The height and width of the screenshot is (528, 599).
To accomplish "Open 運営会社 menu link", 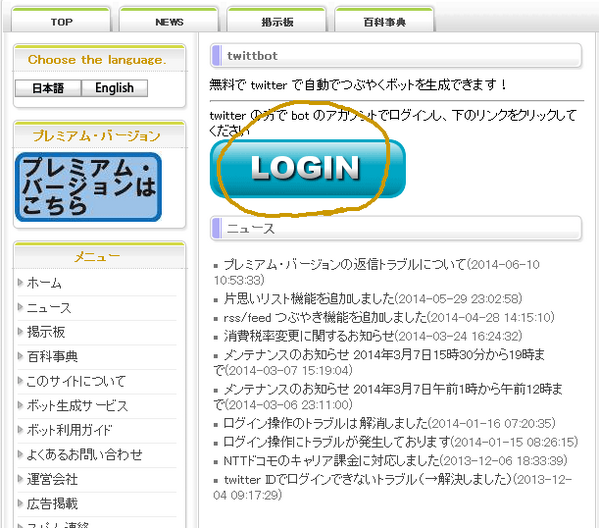I will pos(52,479).
